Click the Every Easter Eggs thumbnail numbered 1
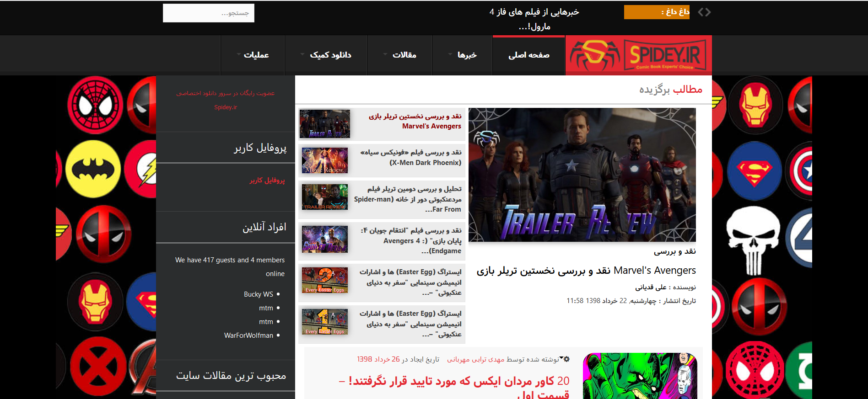The image size is (868, 399). tap(325, 322)
